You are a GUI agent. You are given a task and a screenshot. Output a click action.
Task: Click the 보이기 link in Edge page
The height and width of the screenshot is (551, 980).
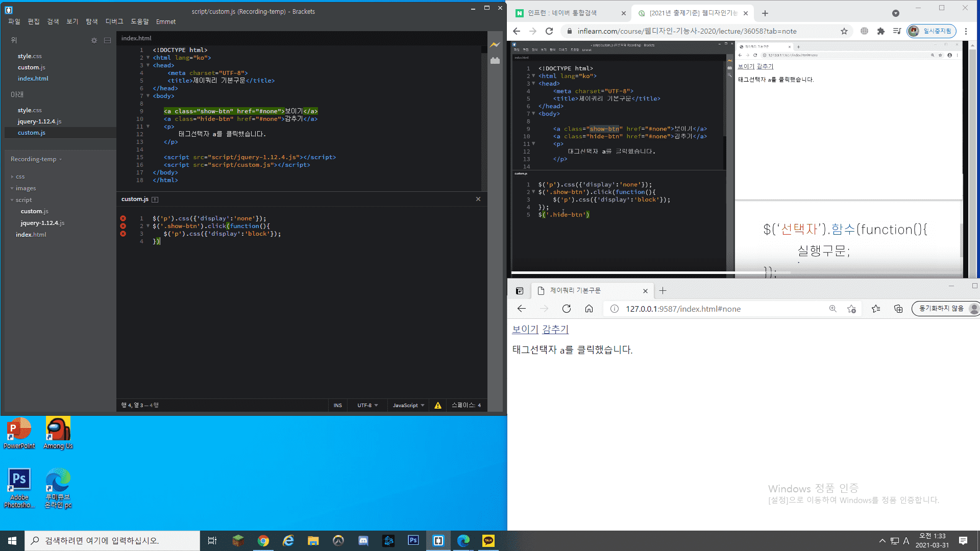click(525, 330)
